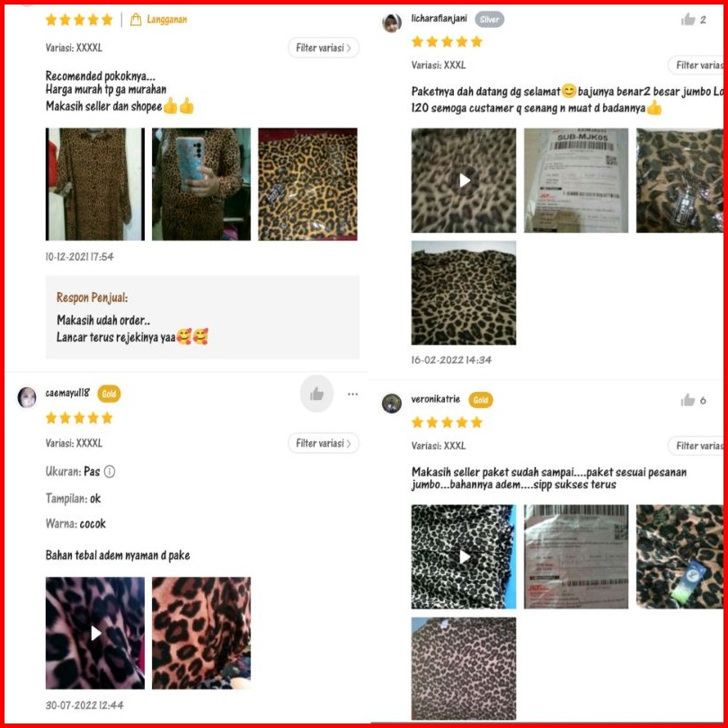Screen dimensions: 728x728
Task: Click thumbs-up on licharafianjani's review
Action: (688, 19)
